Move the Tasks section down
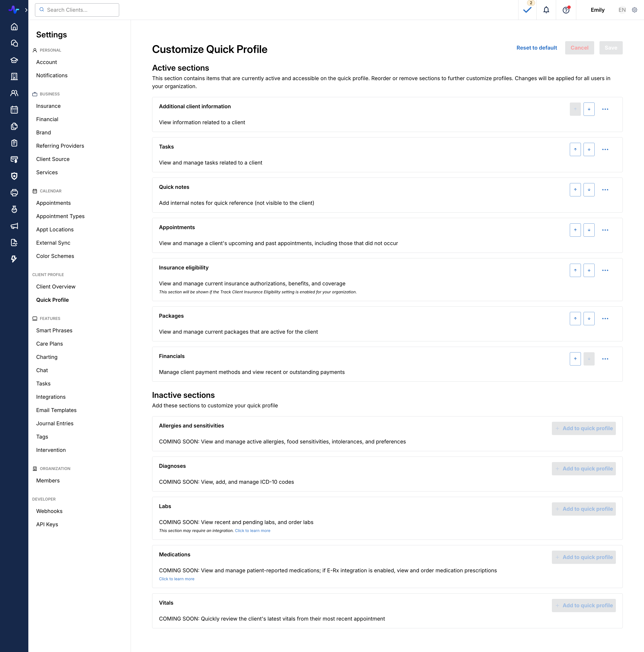Screen dimensions: 644x652 (589, 149)
